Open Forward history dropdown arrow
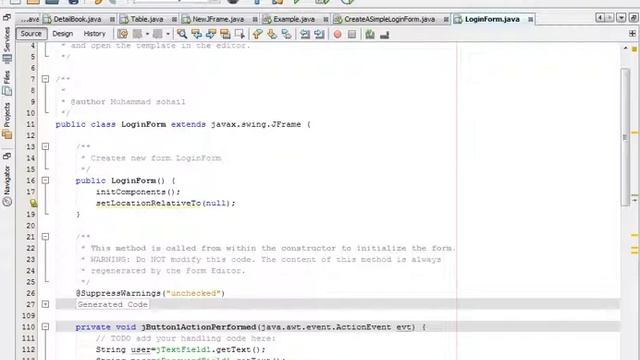 tap(168, 34)
